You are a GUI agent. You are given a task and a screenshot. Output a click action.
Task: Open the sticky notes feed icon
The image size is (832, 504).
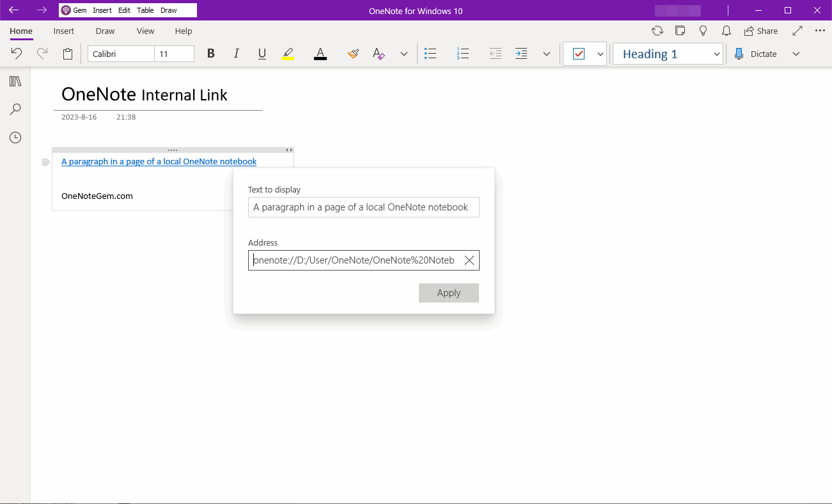[x=680, y=31]
